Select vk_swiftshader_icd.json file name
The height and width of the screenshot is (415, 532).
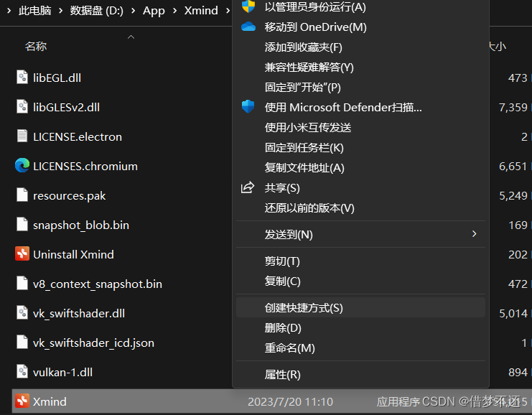93,342
